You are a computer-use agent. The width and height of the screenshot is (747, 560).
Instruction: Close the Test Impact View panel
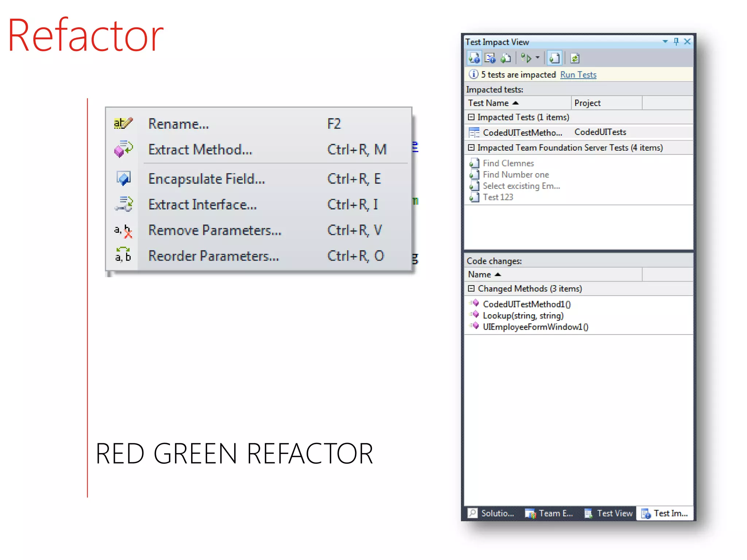click(x=688, y=42)
